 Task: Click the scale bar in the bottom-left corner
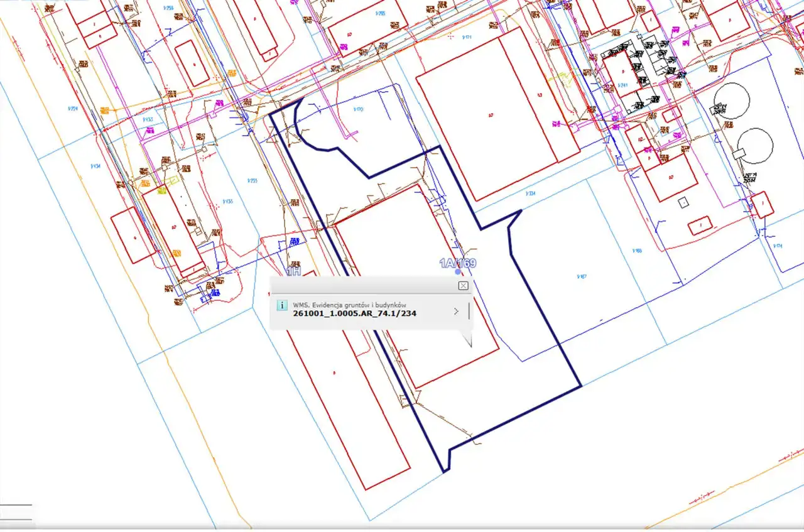[x=16, y=512]
